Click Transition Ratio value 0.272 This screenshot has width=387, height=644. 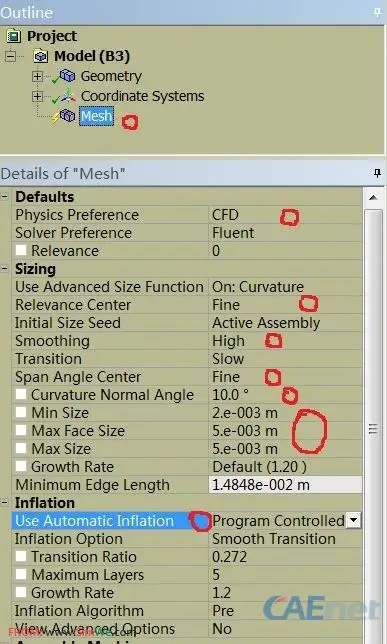click(229, 557)
